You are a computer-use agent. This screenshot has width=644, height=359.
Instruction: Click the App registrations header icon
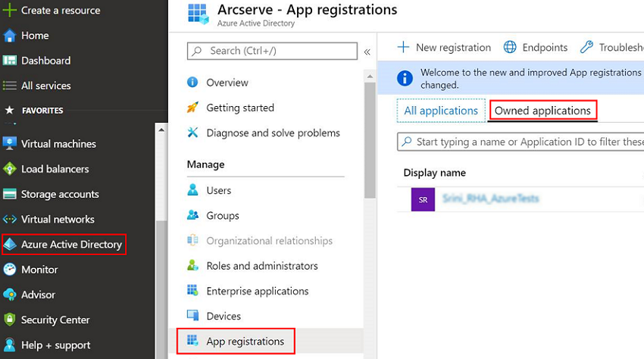tap(199, 14)
